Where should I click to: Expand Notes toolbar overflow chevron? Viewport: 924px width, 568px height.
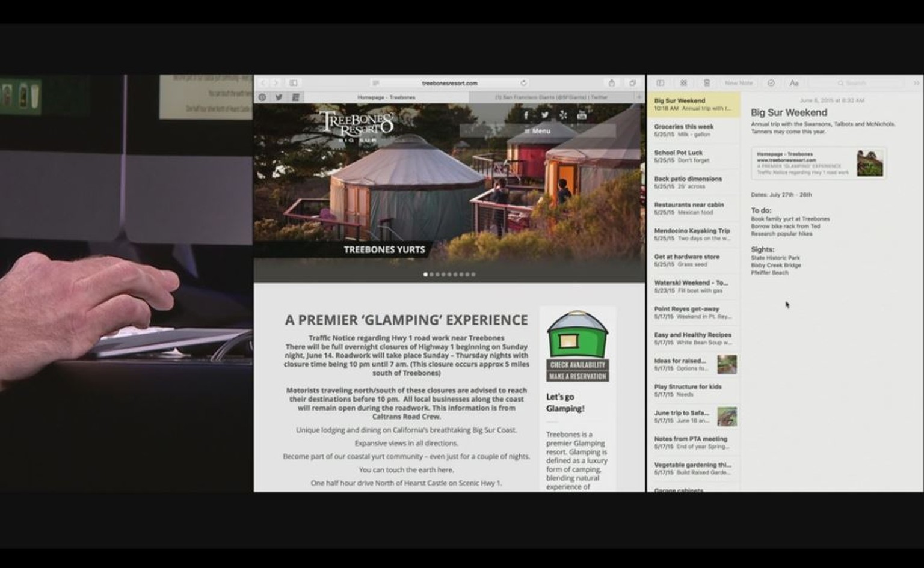(x=916, y=83)
